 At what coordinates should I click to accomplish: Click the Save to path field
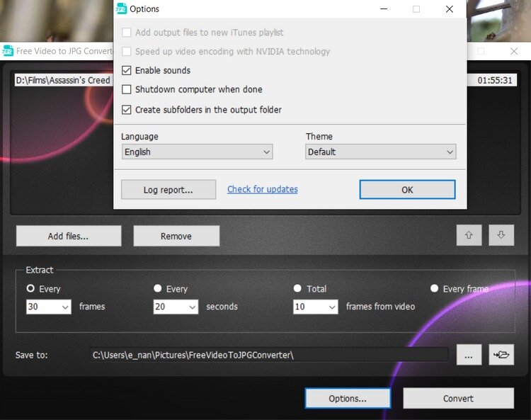[269, 355]
